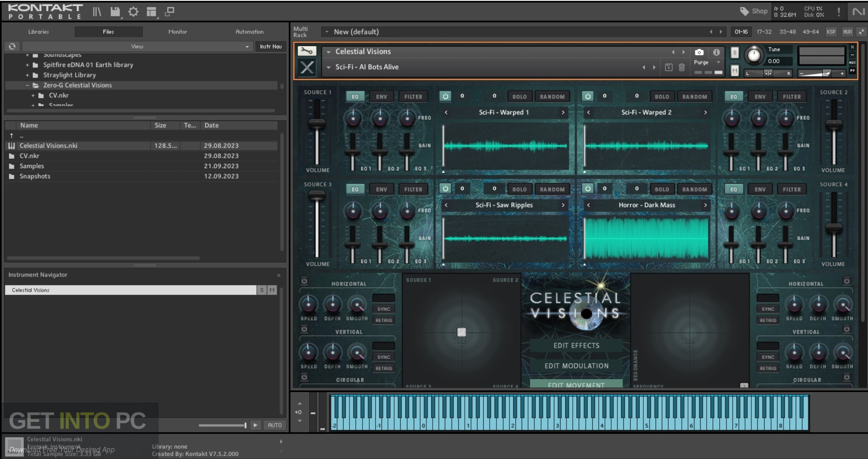Go to previous Sci-Fi - Warped 2 sample

[x=589, y=112]
